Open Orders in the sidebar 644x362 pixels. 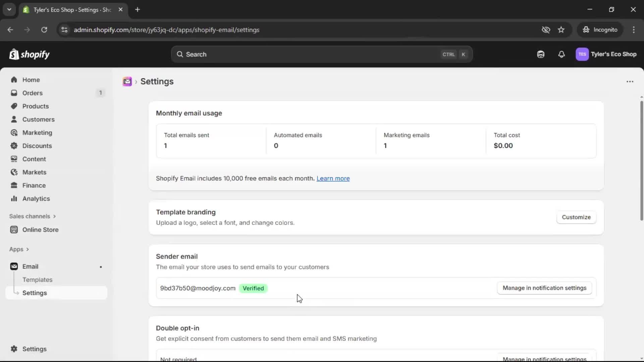(32, 93)
